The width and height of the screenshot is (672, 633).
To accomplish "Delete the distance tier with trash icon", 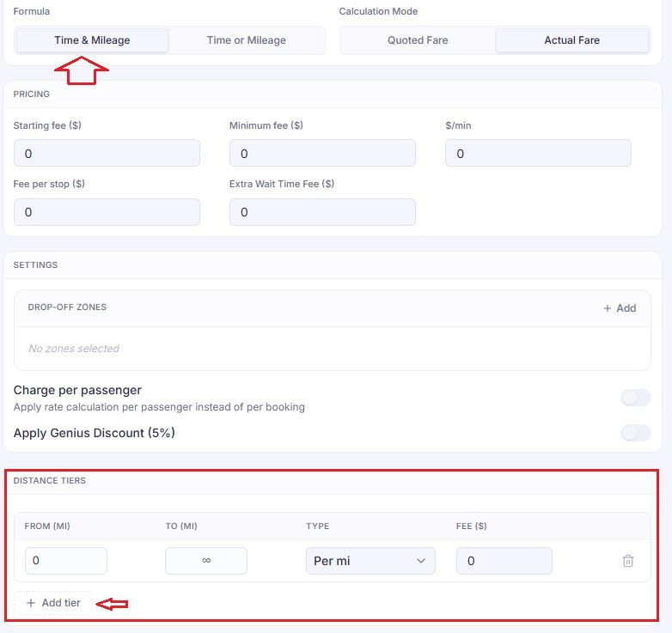I will [628, 561].
